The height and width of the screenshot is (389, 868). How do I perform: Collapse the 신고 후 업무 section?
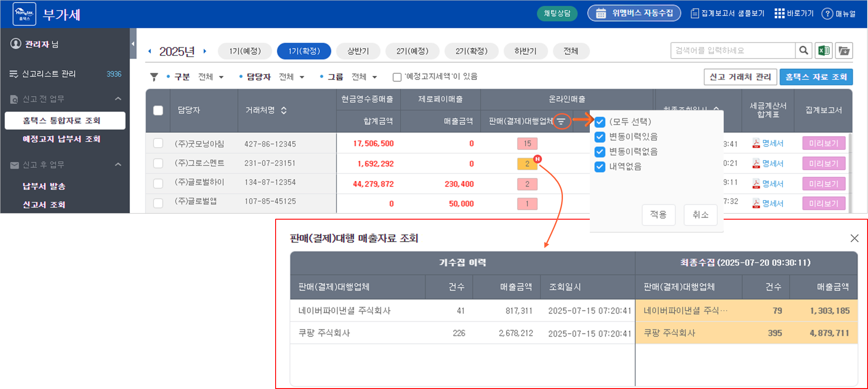pos(118,165)
